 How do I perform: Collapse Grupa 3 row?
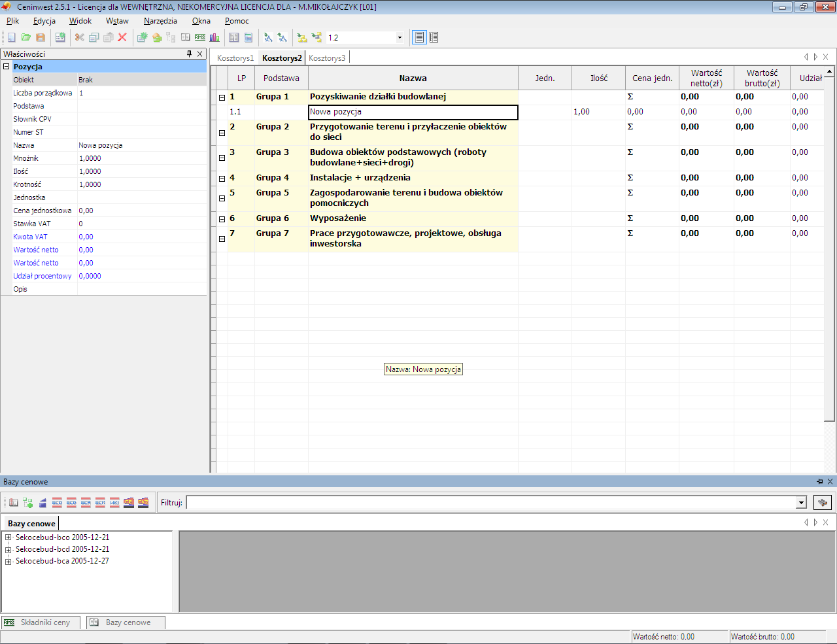(x=222, y=158)
